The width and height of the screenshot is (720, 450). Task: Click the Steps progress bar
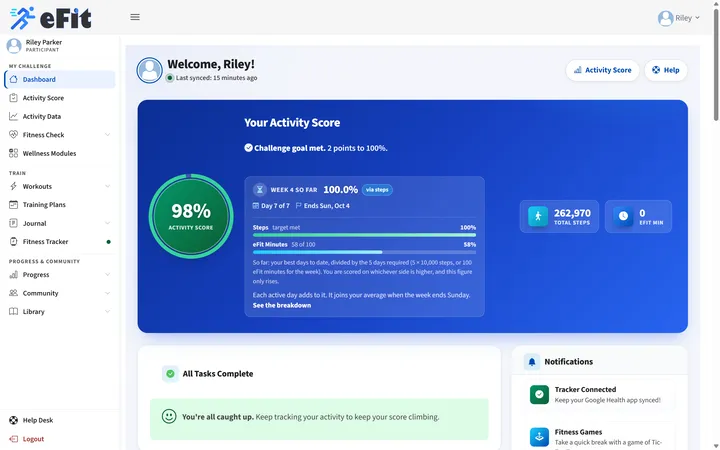(364, 235)
